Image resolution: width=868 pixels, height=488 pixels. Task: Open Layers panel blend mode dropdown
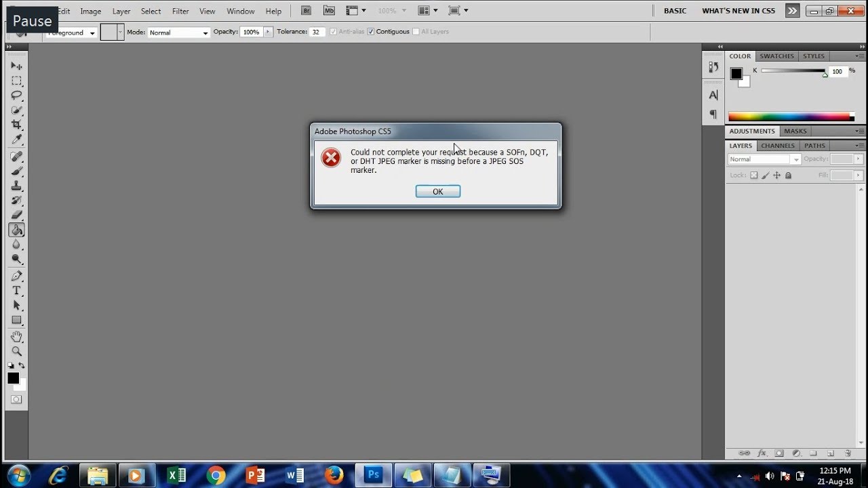point(764,159)
